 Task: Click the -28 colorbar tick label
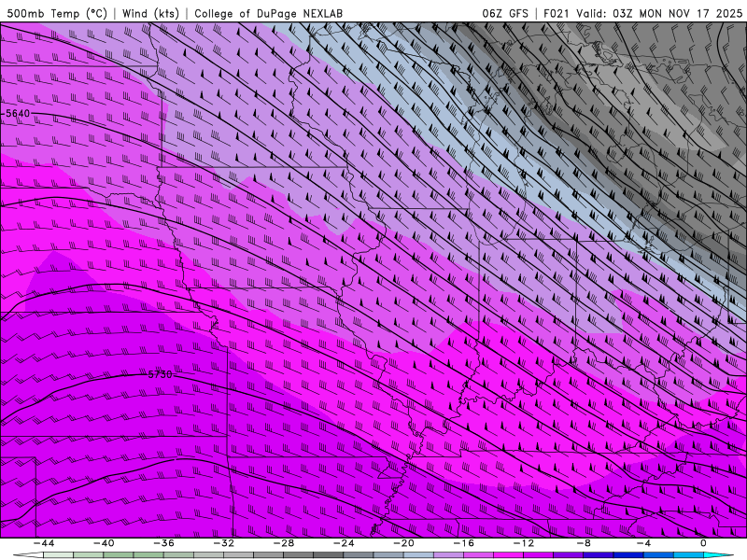pyautogui.click(x=284, y=543)
